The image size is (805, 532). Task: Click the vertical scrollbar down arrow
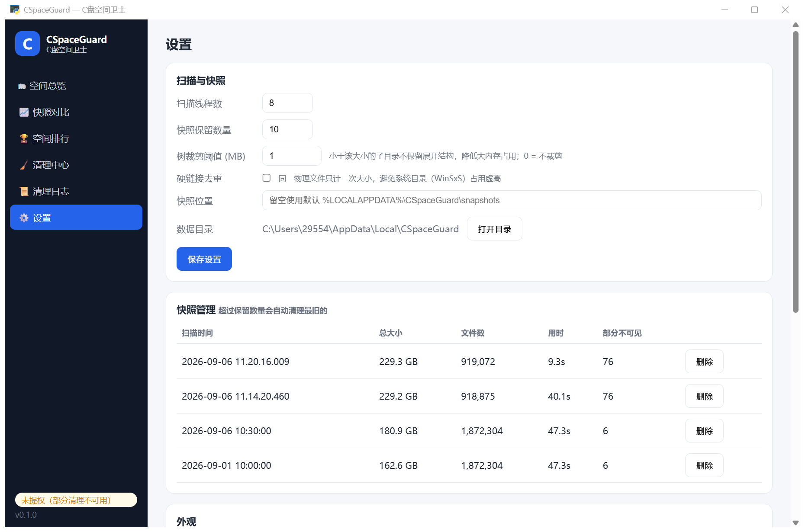tap(795, 523)
